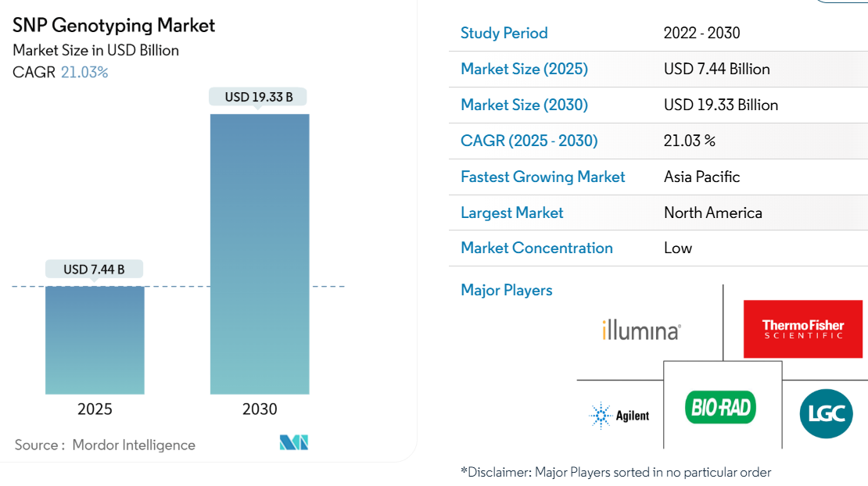Image resolution: width=868 pixels, height=486 pixels.
Task: Click the SNP Genotyping Market chart title
Action: [114, 25]
